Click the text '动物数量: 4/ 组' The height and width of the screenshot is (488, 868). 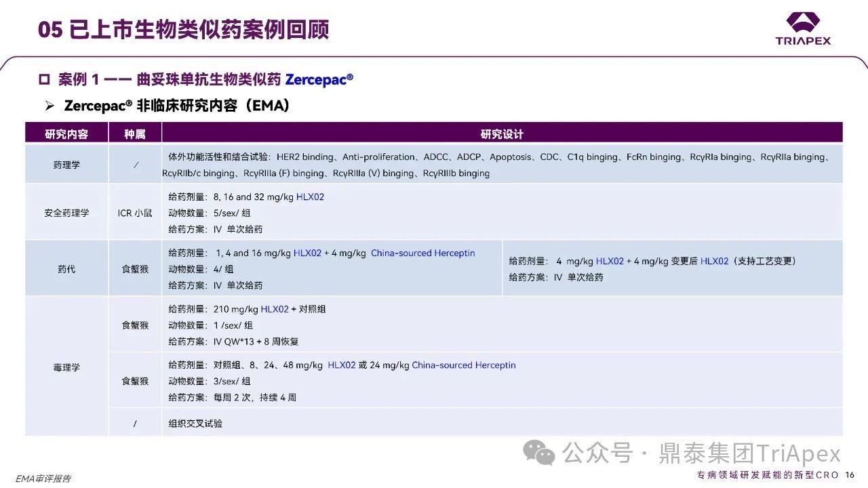200,269
